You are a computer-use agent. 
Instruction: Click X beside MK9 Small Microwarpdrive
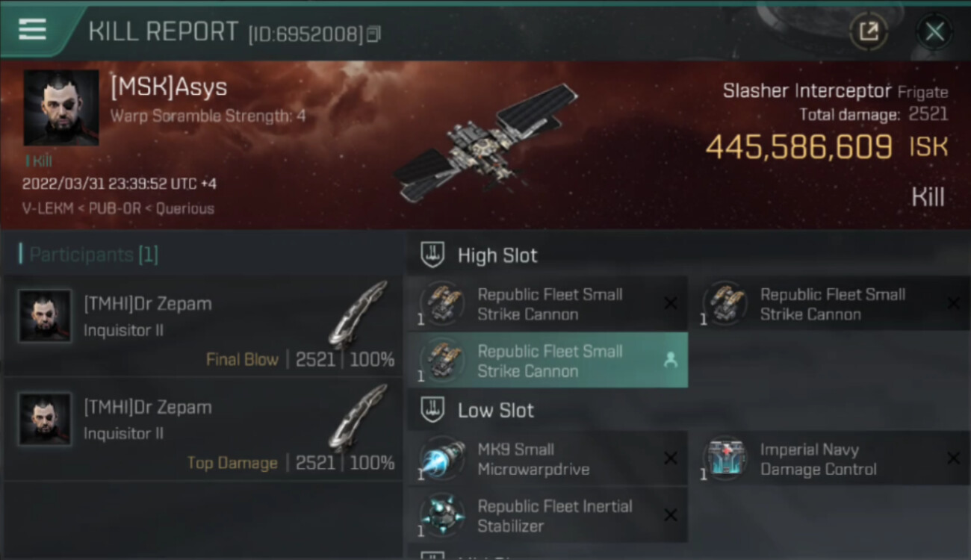[x=671, y=458]
